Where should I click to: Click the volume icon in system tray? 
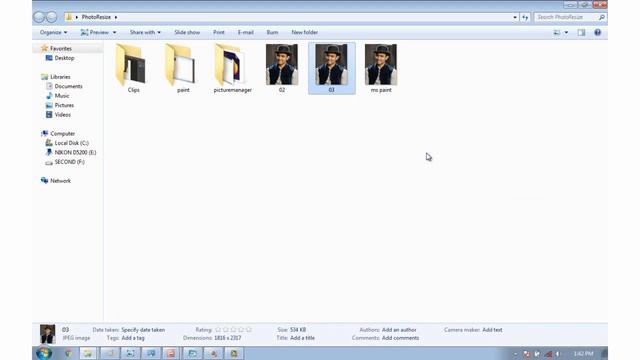(558, 354)
